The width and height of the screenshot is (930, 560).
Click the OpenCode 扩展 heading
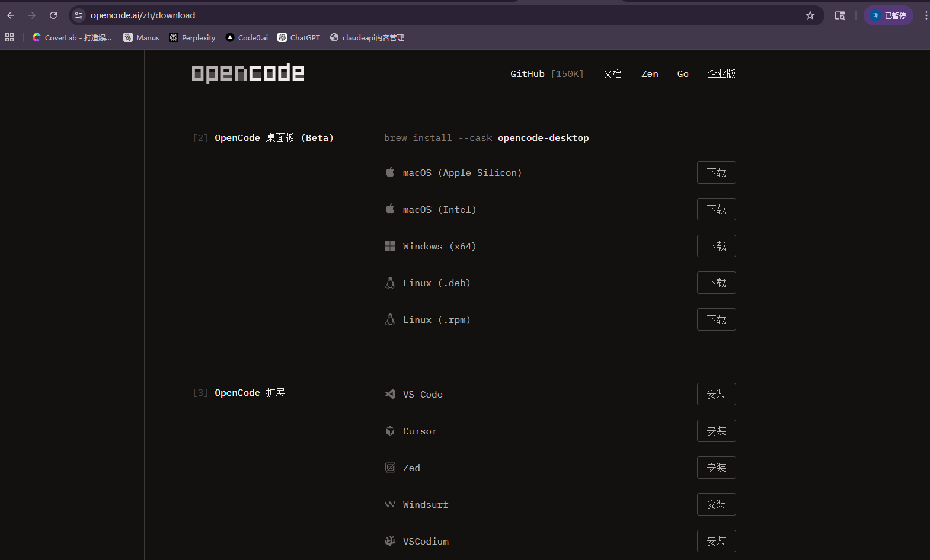(x=250, y=393)
